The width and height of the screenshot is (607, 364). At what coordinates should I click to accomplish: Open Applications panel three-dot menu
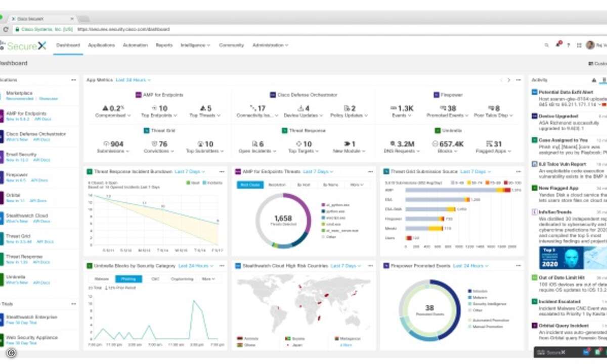pyautogui.click(x=73, y=80)
